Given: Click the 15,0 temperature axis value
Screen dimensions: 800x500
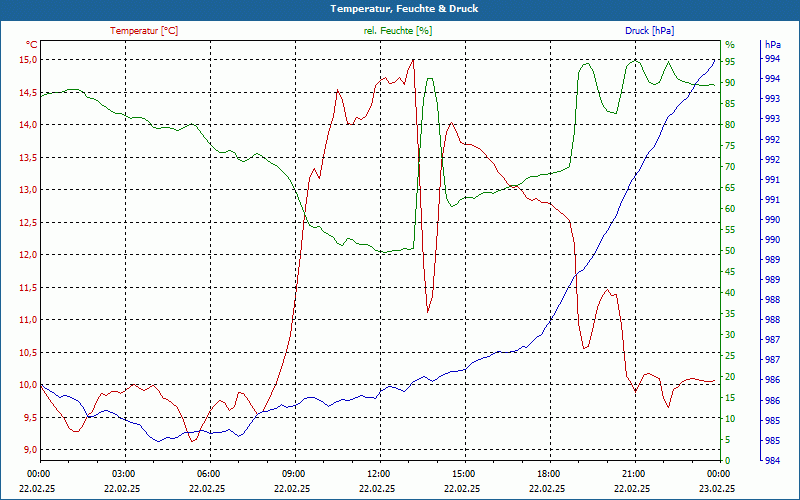Looking at the screenshot, I should point(29,60).
